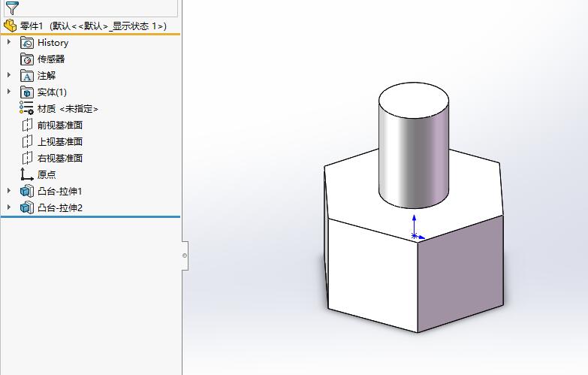
Task: Select the 凸台-拉伸1 label
Action: [x=60, y=192]
